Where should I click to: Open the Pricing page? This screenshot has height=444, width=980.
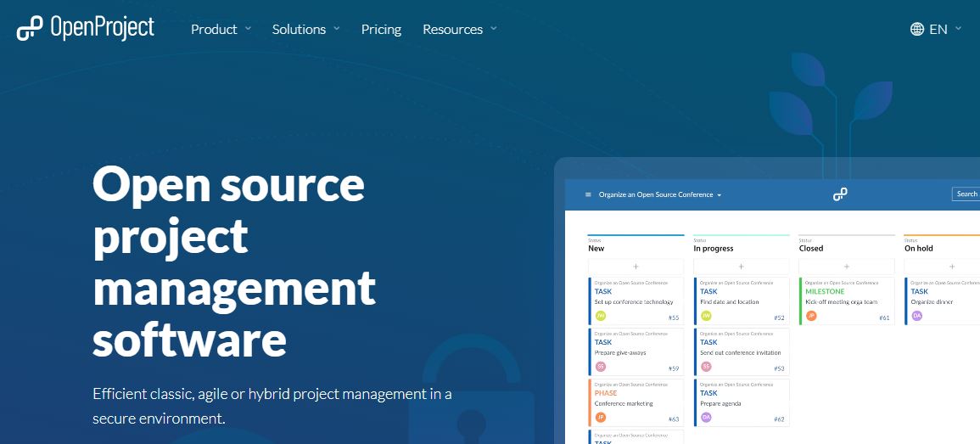click(381, 29)
